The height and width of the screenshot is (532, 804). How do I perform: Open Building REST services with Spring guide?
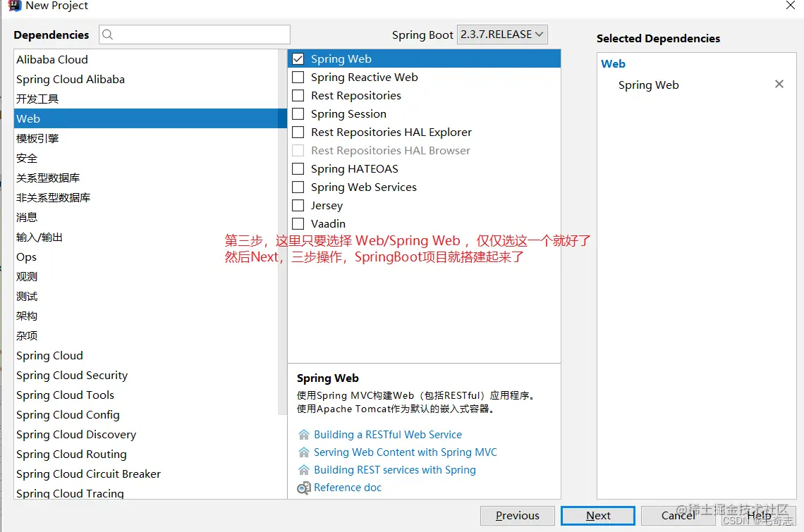click(x=395, y=470)
